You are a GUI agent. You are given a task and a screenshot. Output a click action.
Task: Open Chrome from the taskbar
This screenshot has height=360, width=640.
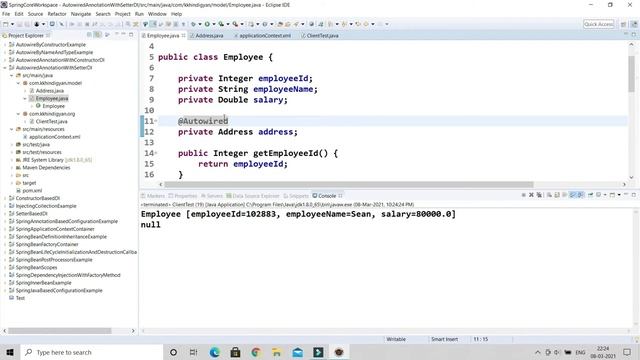click(256, 352)
